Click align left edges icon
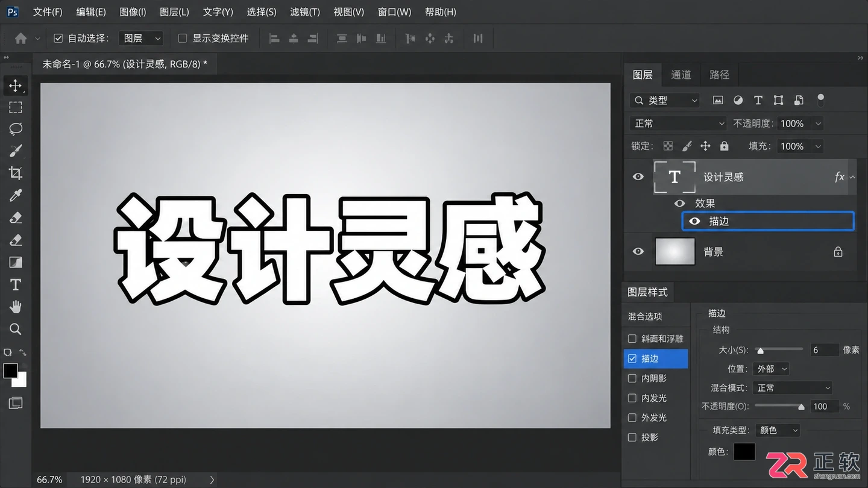 tap(274, 39)
